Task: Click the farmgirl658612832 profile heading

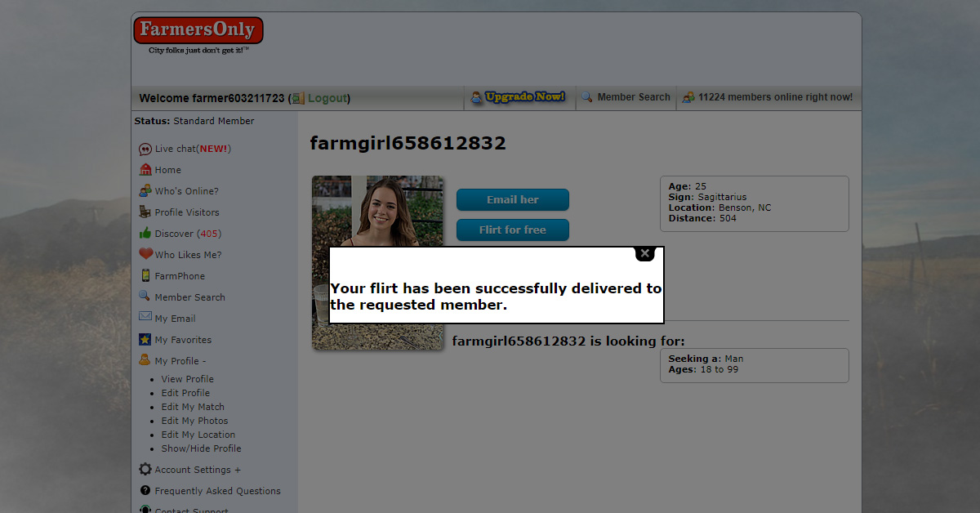Action: pos(408,143)
